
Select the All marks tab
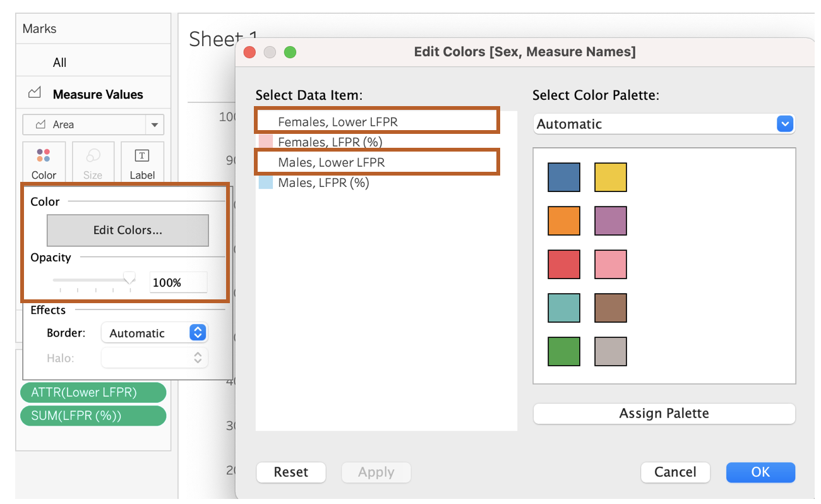click(x=60, y=63)
